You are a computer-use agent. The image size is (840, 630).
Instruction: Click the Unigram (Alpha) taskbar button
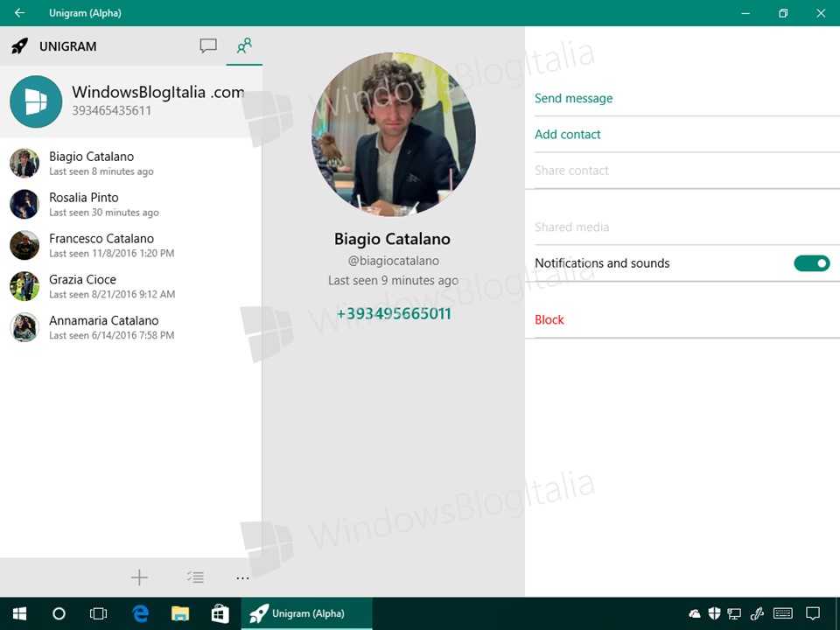pyautogui.click(x=306, y=613)
